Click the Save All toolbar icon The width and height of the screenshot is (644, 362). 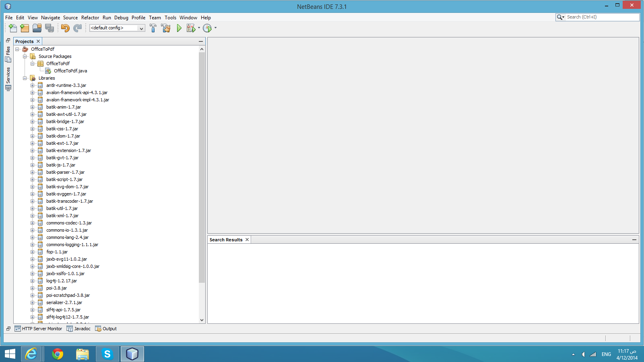[x=50, y=28]
